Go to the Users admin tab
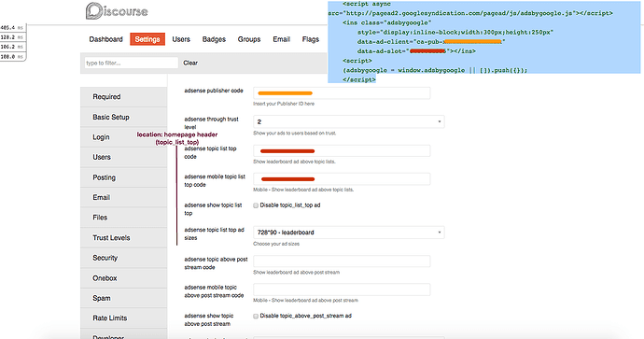 (x=181, y=39)
